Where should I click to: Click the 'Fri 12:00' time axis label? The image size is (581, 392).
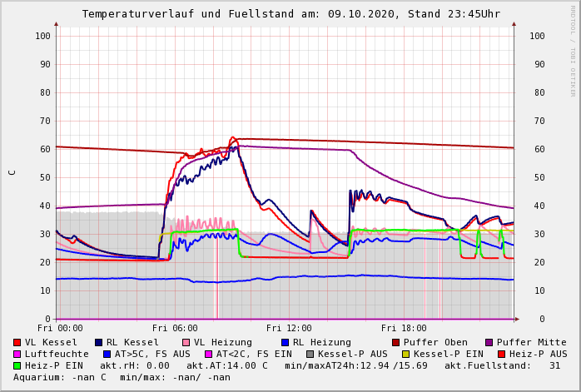coord(289,329)
